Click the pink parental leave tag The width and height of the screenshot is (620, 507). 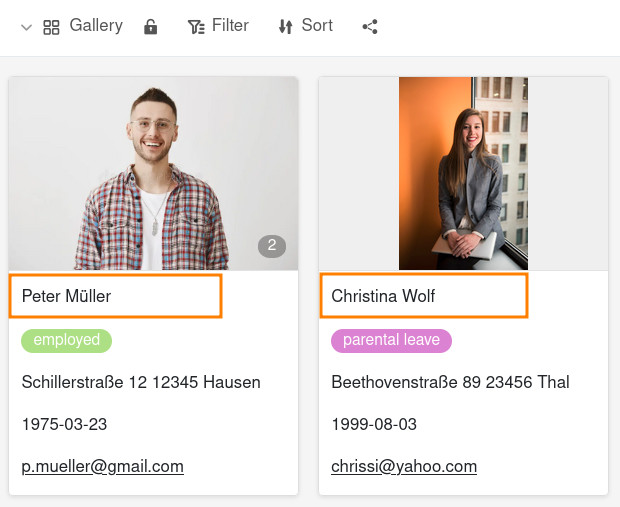(391, 340)
